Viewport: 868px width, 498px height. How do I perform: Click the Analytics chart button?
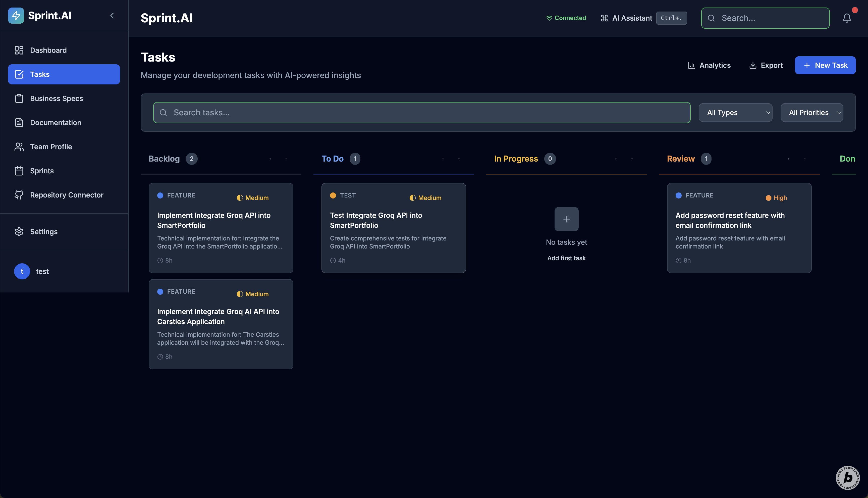709,65
